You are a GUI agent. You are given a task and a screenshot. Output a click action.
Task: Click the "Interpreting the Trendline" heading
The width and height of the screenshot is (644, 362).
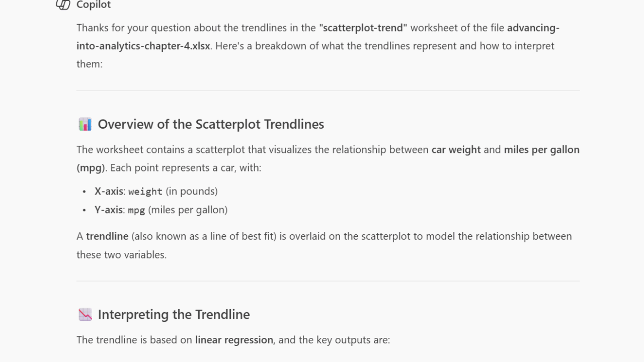coord(174,315)
